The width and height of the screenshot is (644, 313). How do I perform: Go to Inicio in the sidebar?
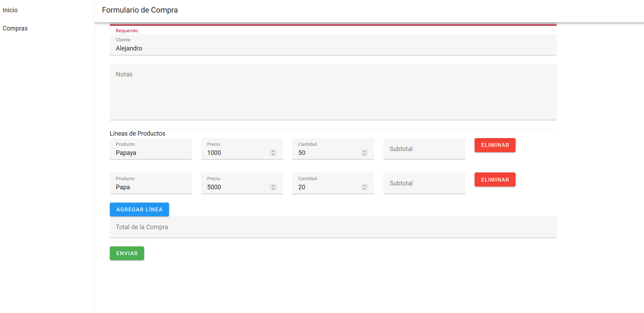point(10,10)
